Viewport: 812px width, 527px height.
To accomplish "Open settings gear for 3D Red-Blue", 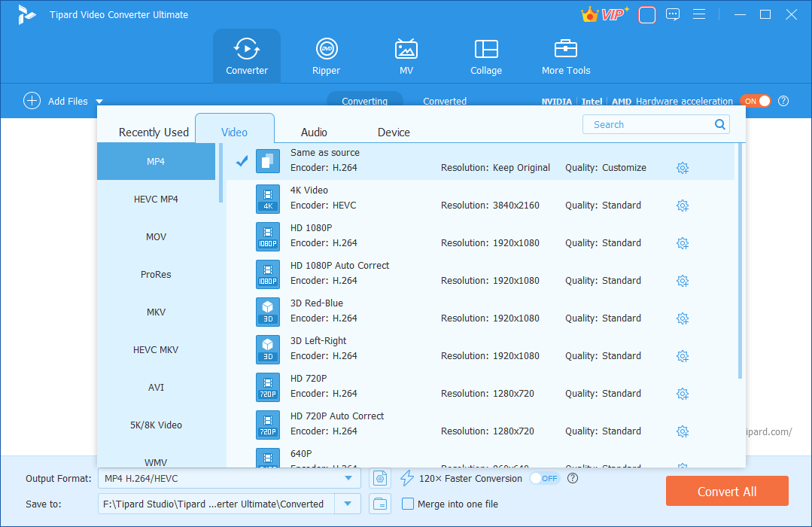I will click(x=683, y=318).
